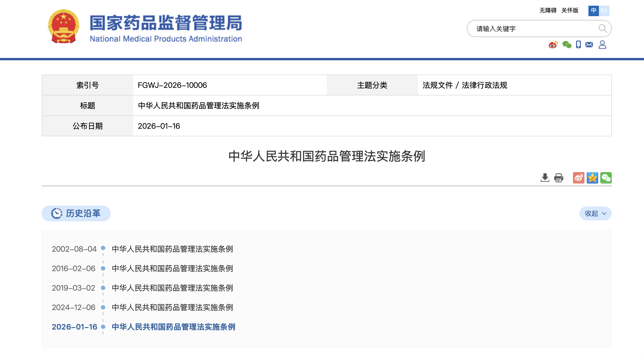Switch to 关怀版 care version
This screenshot has width=644, height=359.
coord(570,10)
